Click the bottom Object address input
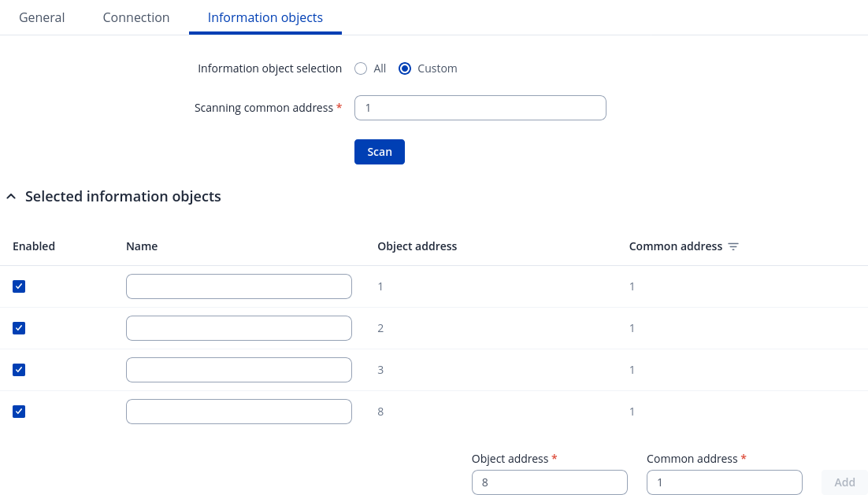This screenshot has height=495, width=868. pyautogui.click(x=549, y=482)
